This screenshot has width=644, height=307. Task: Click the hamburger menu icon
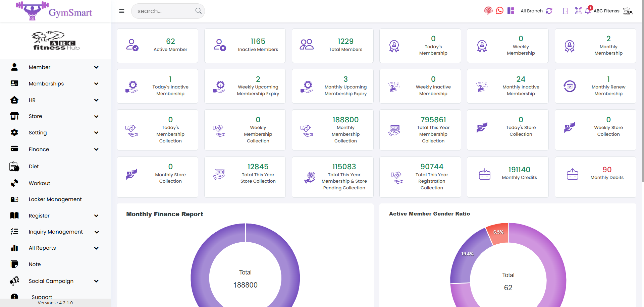coord(122,11)
